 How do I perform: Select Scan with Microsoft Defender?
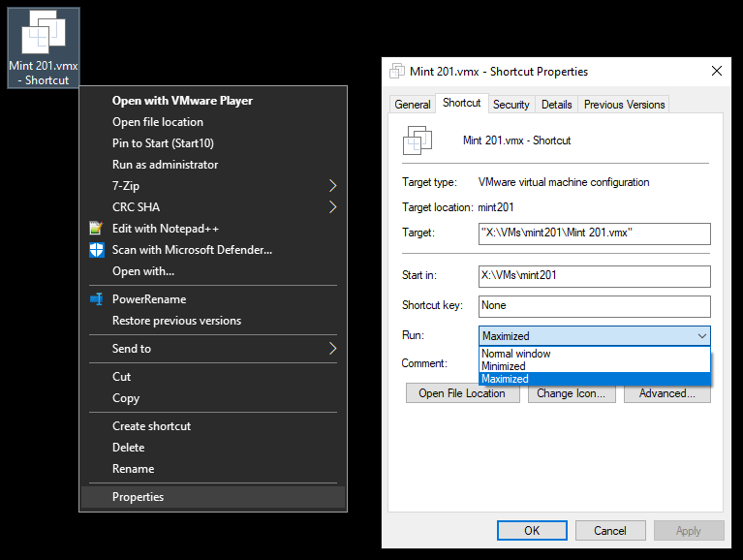213,250
